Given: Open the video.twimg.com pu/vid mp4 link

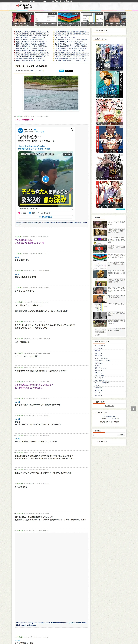Looking at the screenshot, I should pos(51,224).
